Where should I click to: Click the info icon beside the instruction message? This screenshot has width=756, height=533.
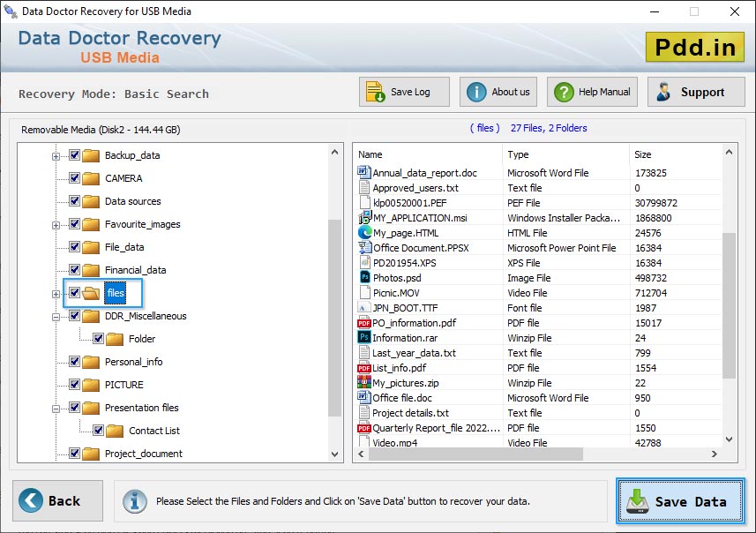coord(134,501)
